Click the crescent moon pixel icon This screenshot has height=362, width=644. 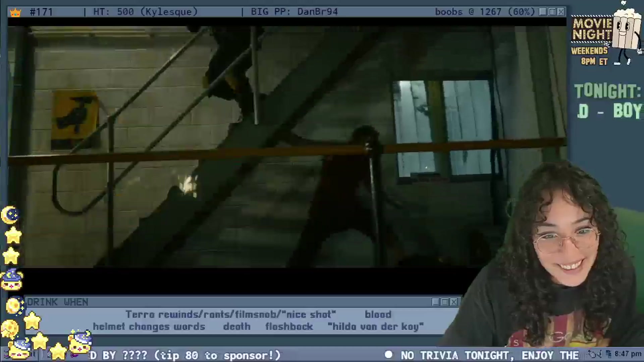tap(10, 215)
